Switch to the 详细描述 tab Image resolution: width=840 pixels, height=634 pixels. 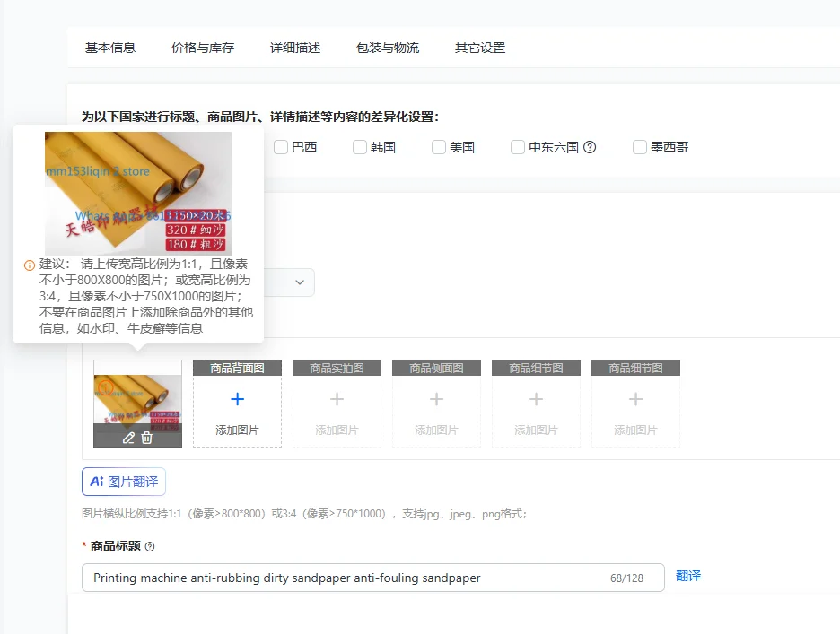295,48
